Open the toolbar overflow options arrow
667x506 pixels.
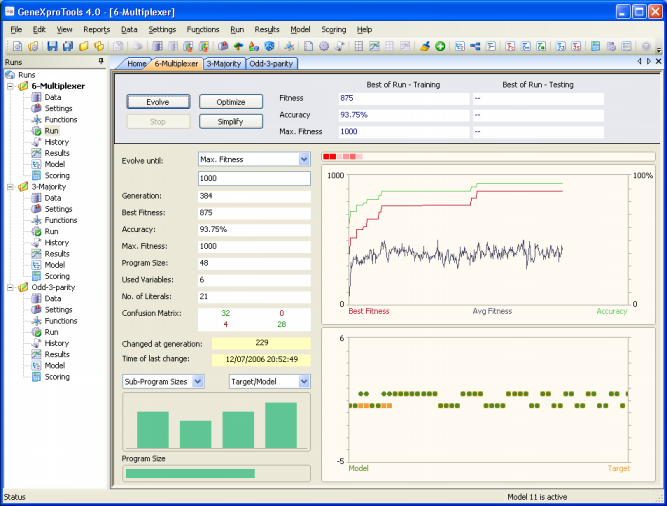659,49
